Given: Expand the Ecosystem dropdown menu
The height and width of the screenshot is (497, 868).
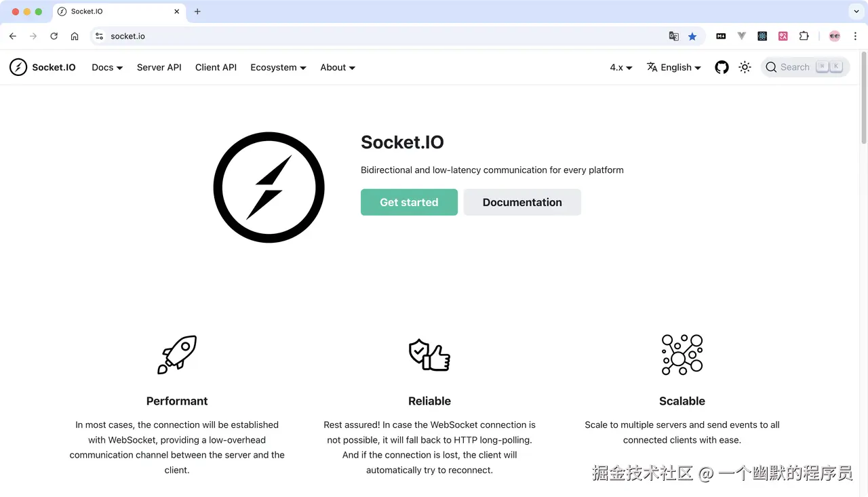Looking at the screenshot, I should [278, 67].
